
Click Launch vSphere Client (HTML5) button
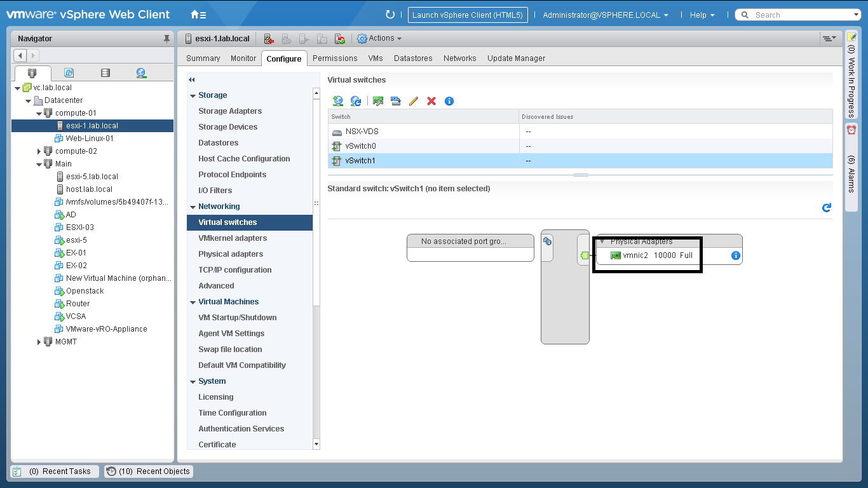pos(467,15)
